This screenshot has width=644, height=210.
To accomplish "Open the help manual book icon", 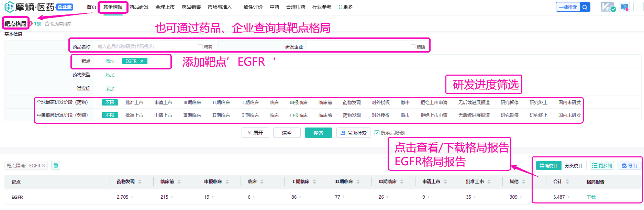I will pyautogui.click(x=625, y=7).
